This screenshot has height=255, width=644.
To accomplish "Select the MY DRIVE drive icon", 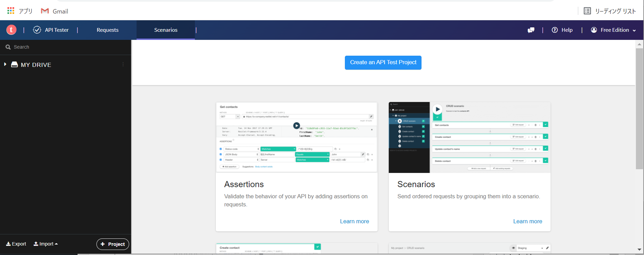I will (14, 65).
